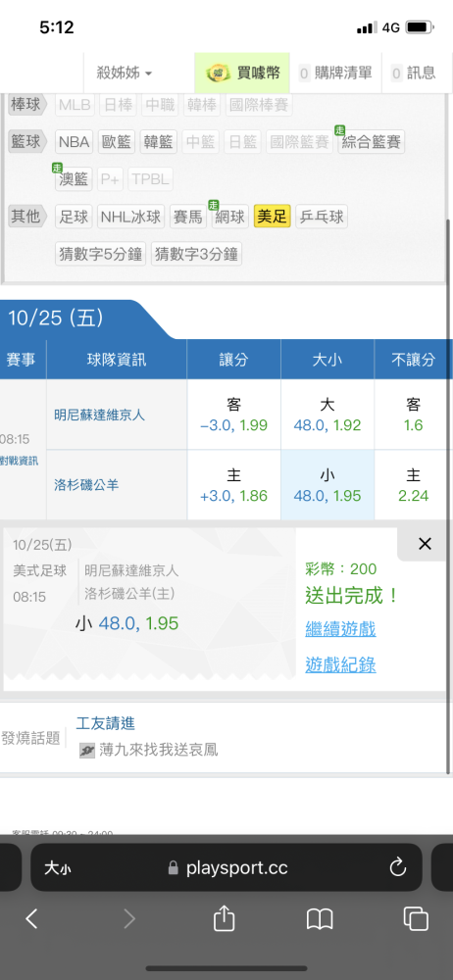Open 洛杉磯公羊 team info
This screenshot has width=453, height=980.
coord(84,484)
